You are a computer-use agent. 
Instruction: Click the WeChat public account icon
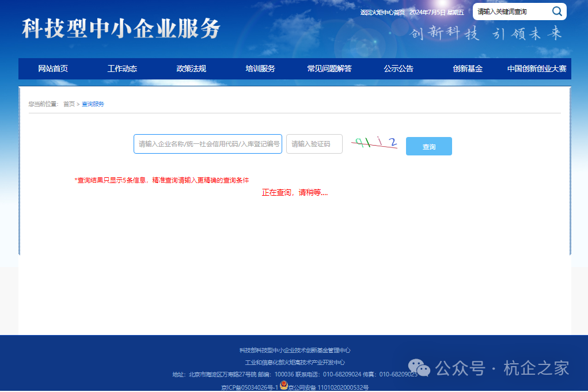point(419,366)
